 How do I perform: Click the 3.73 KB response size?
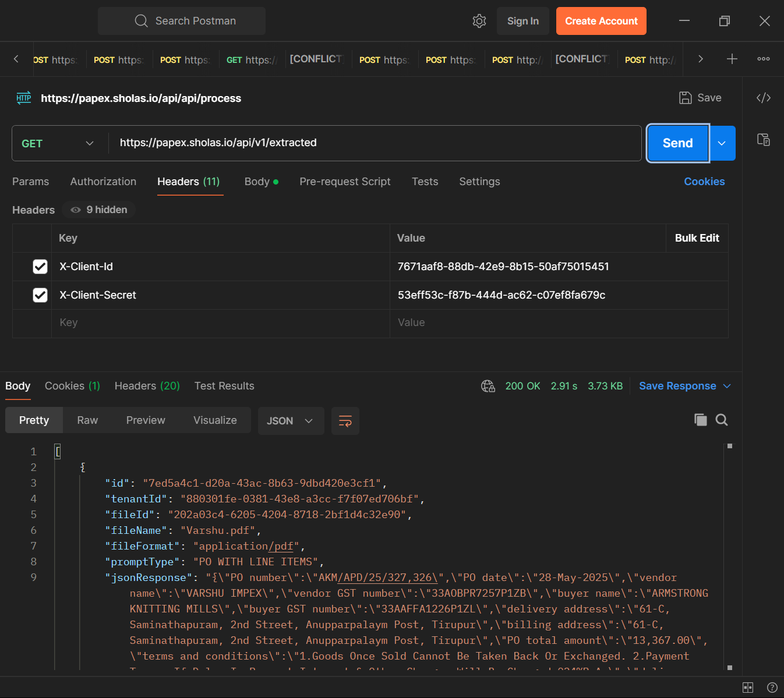pyautogui.click(x=605, y=386)
